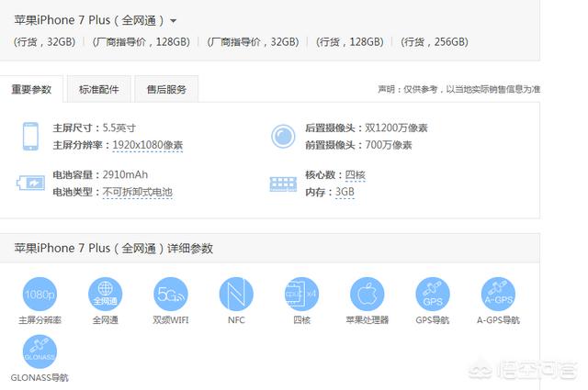Viewport: 588px width, 390px height.
Task: Click the 苹果iPhone 7 Plus（全网通）title
Action: click(89, 20)
